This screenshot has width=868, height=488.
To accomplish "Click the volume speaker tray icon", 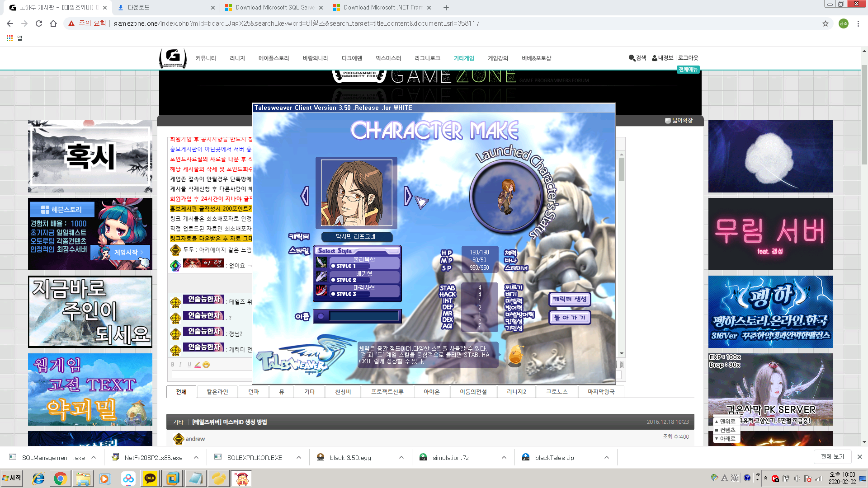I will [797, 479].
